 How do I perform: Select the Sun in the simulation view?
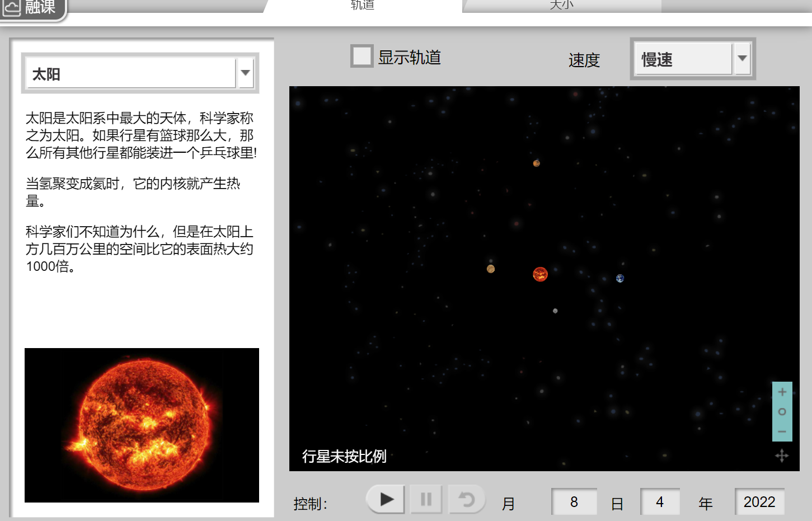tap(539, 274)
